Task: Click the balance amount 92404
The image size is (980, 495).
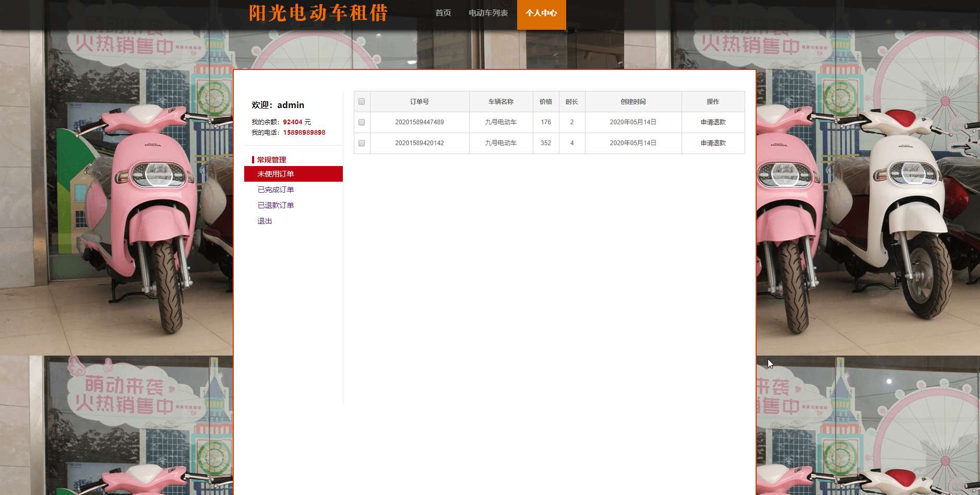Action: click(x=292, y=122)
